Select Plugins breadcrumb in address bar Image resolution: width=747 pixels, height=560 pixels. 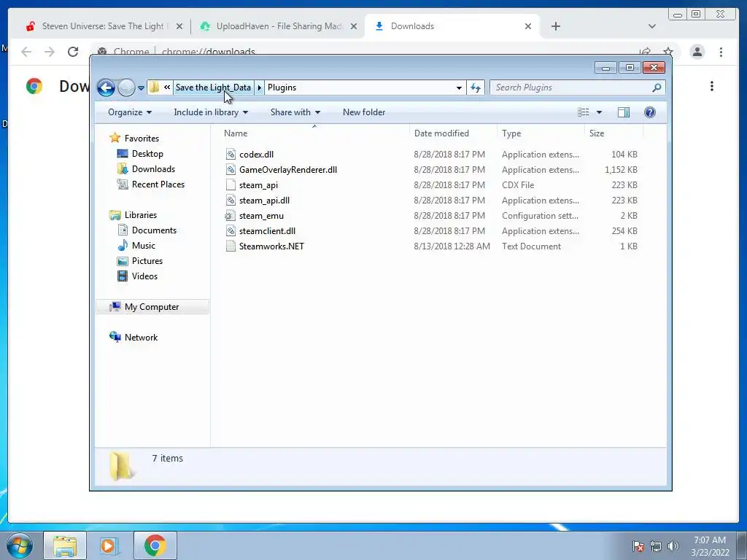coord(282,87)
